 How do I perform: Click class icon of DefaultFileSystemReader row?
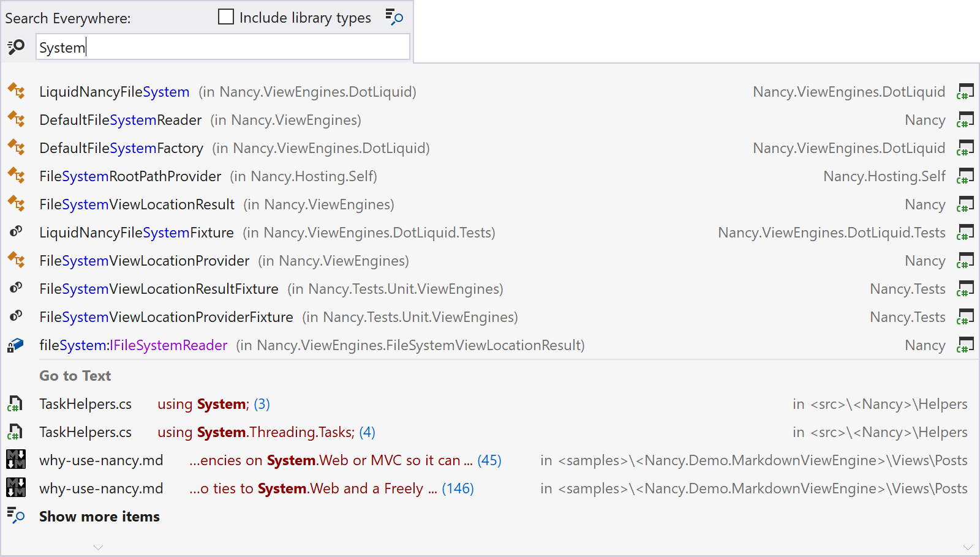tap(16, 120)
